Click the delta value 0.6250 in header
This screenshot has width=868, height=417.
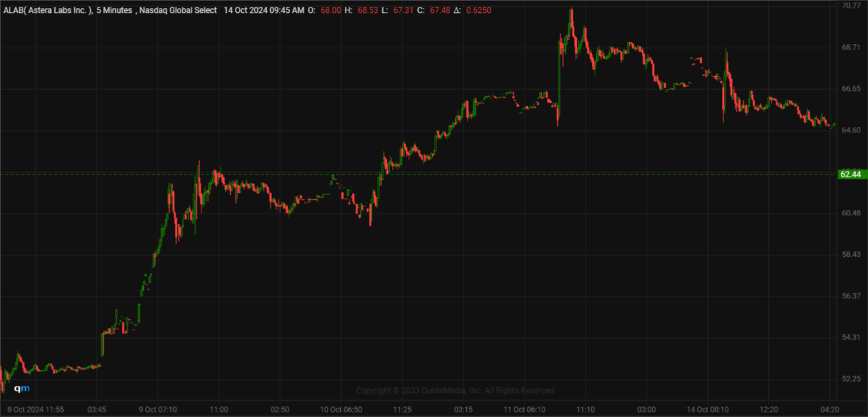pos(478,10)
